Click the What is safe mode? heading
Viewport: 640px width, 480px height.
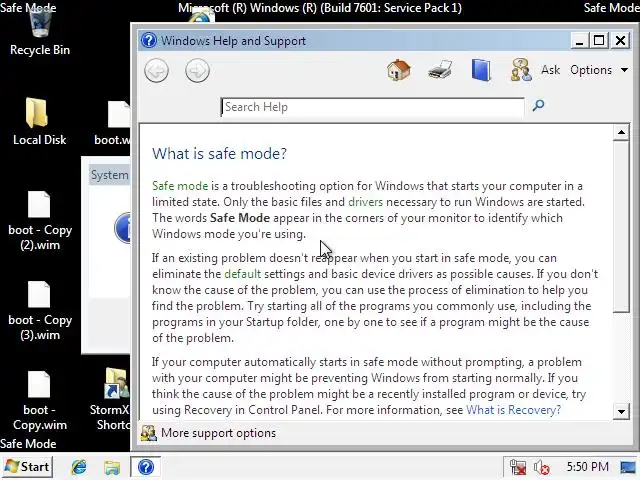[219, 154]
